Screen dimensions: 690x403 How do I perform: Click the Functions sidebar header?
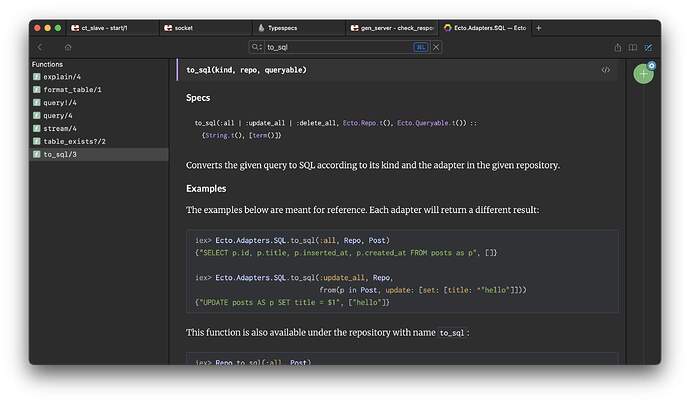click(47, 64)
